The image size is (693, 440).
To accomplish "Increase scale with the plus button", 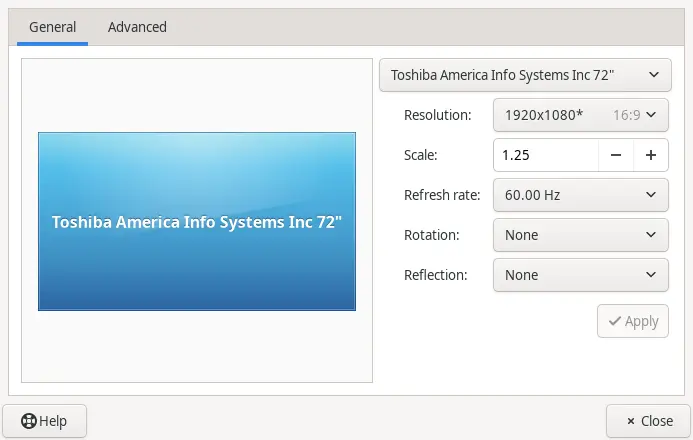I will (x=650, y=155).
